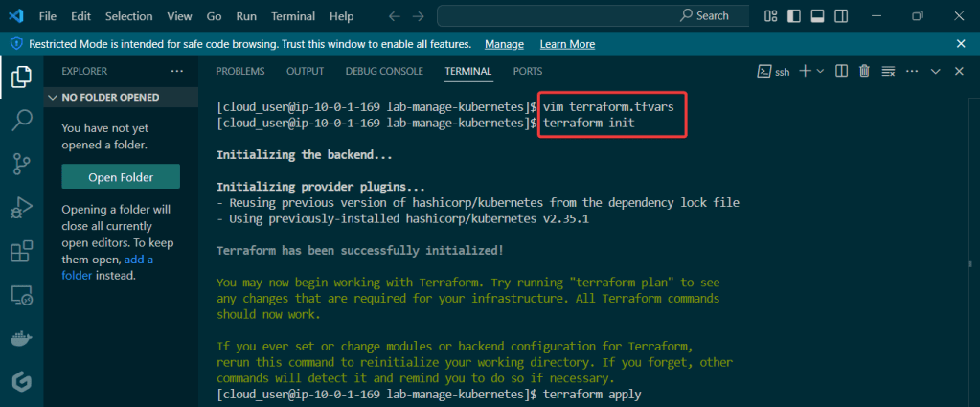This screenshot has width=980, height=407.
Task: Open the Remote Explorer view
Action: pos(21,295)
